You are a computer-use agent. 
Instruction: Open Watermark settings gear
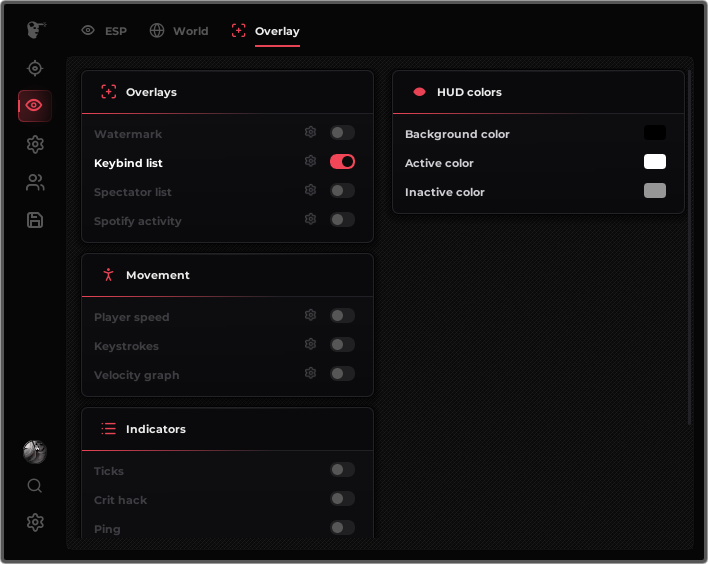(x=310, y=132)
